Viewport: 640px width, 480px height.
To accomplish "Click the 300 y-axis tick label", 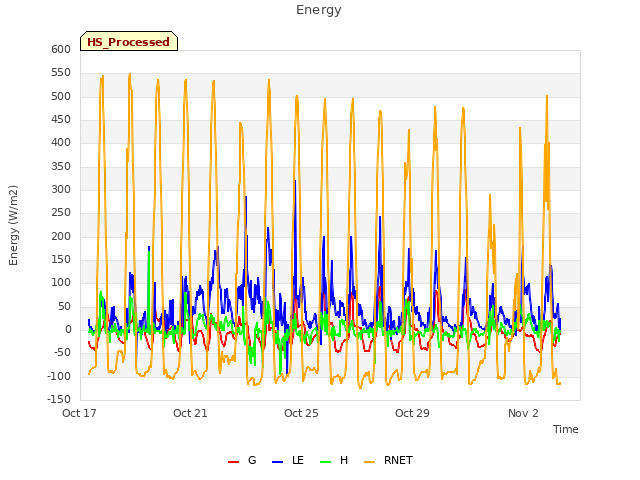I will tap(61, 189).
